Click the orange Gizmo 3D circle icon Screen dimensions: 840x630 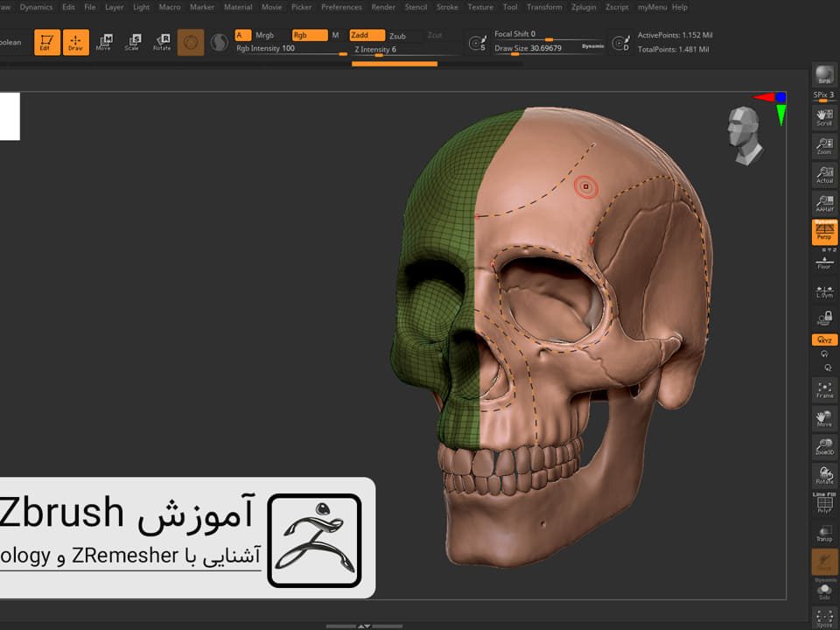click(191, 42)
